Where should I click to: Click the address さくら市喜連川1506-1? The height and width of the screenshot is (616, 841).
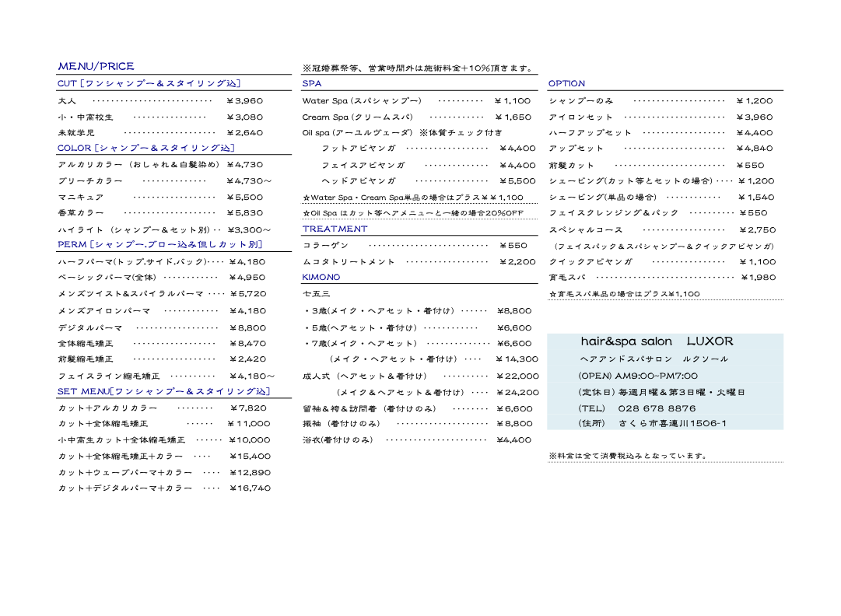pyautogui.click(x=672, y=424)
